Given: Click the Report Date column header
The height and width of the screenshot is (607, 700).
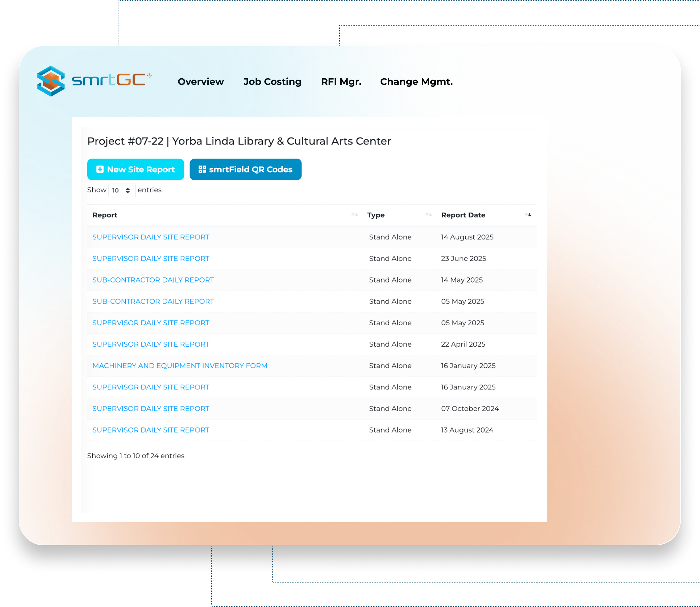Looking at the screenshot, I should (463, 215).
